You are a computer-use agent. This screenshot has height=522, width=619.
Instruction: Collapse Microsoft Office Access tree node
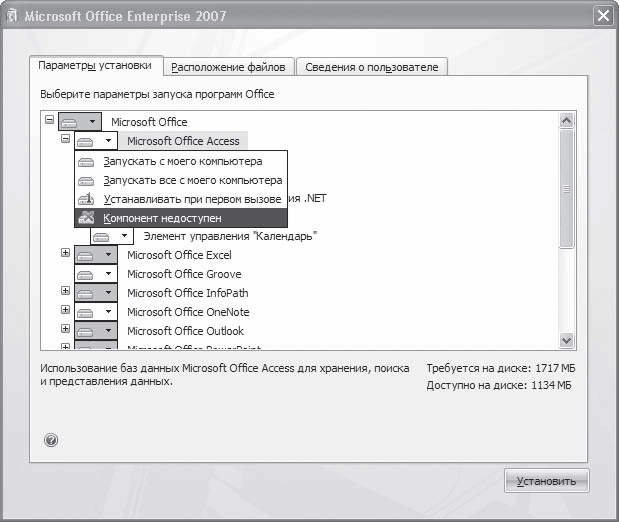coord(66,140)
